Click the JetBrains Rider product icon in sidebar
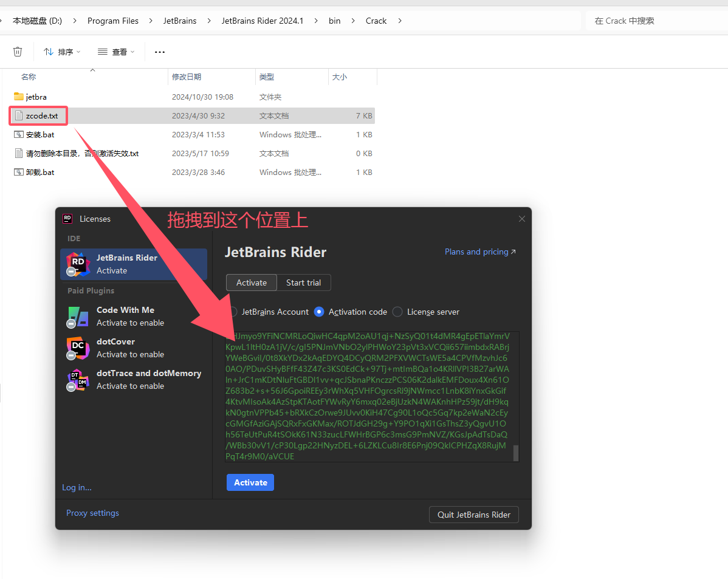The image size is (728, 579). (77, 264)
